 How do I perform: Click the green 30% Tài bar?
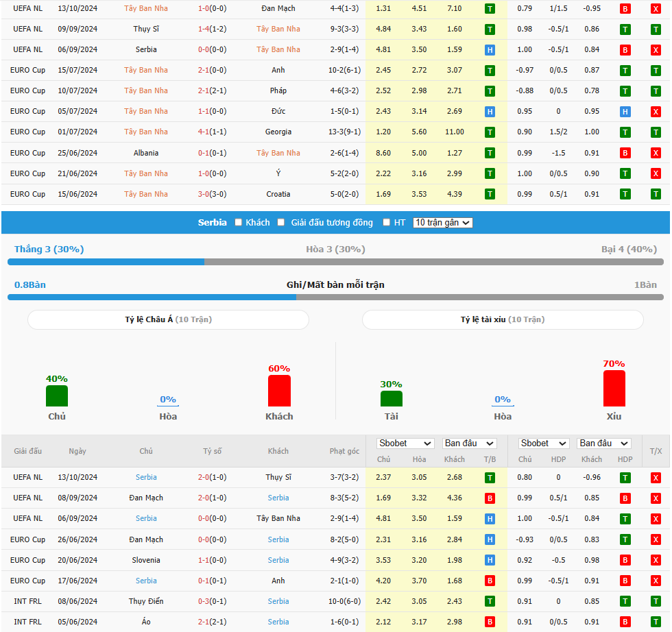(x=392, y=398)
